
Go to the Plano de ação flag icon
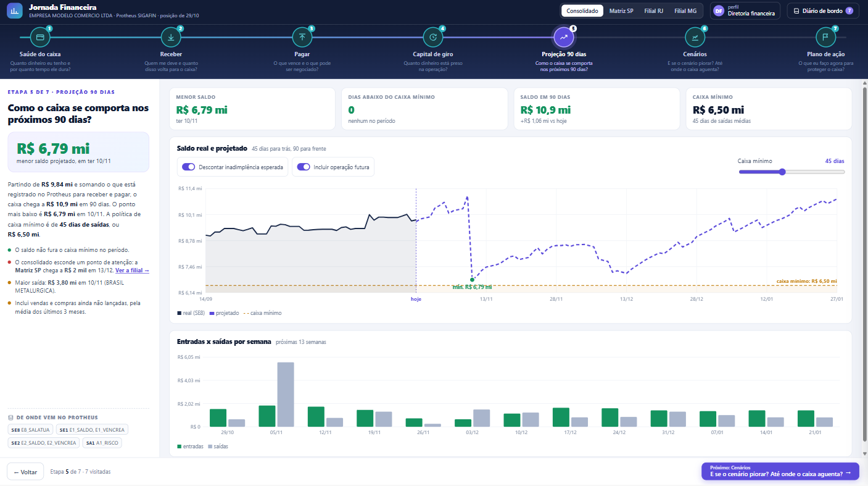[x=825, y=37]
